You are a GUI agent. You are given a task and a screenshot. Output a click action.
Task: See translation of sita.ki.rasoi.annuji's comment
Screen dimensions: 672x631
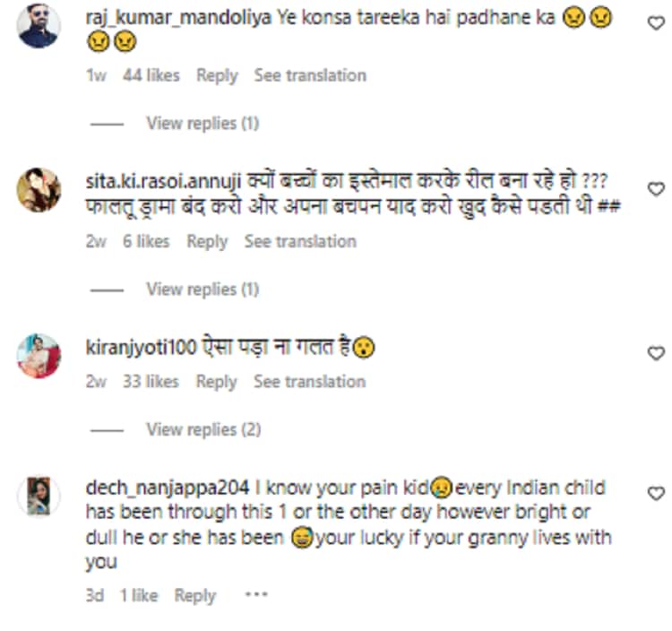(x=300, y=241)
